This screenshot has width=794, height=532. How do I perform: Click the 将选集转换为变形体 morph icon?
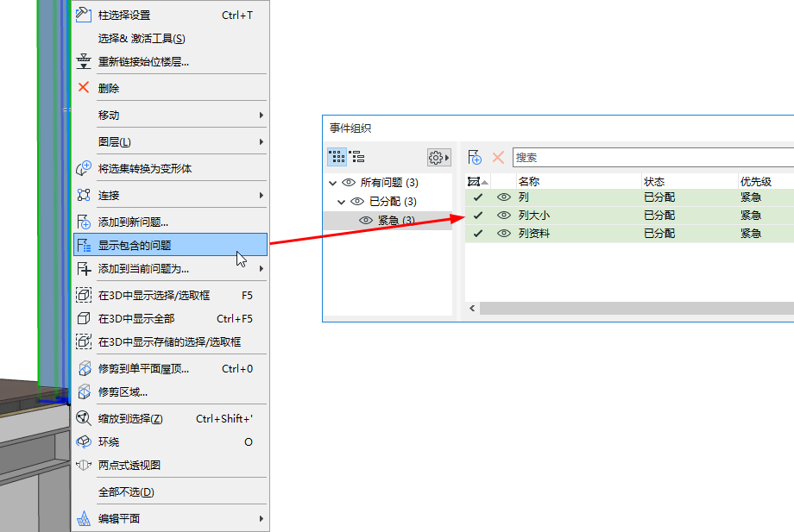[x=84, y=168]
